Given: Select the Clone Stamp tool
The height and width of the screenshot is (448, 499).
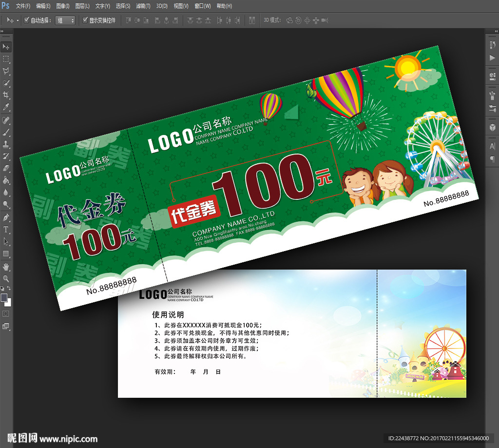Looking at the screenshot, I should (x=6, y=145).
